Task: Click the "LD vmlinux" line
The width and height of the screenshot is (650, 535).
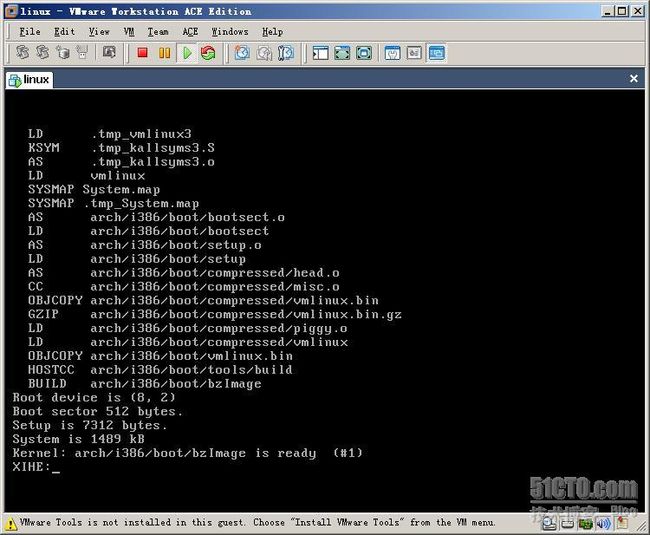Action: pos(86,176)
